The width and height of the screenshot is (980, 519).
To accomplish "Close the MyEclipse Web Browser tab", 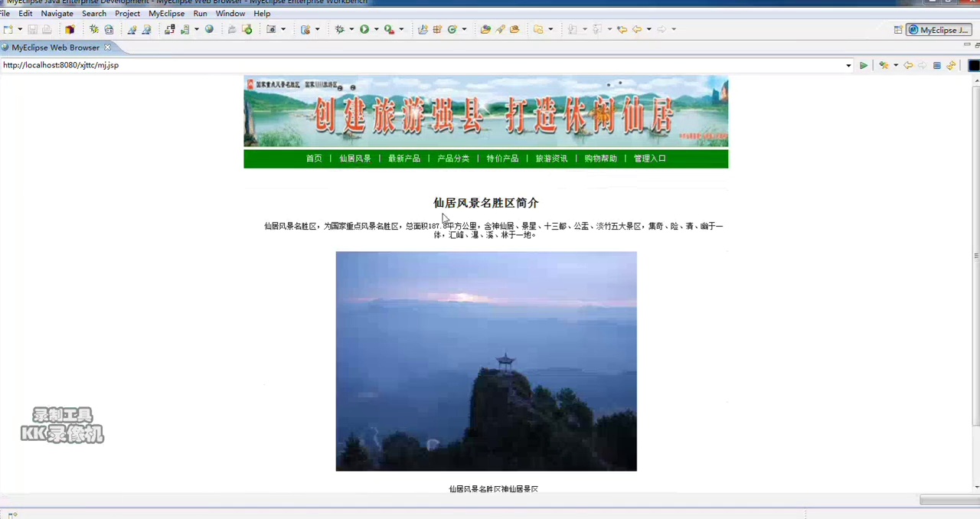I will [108, 47].
